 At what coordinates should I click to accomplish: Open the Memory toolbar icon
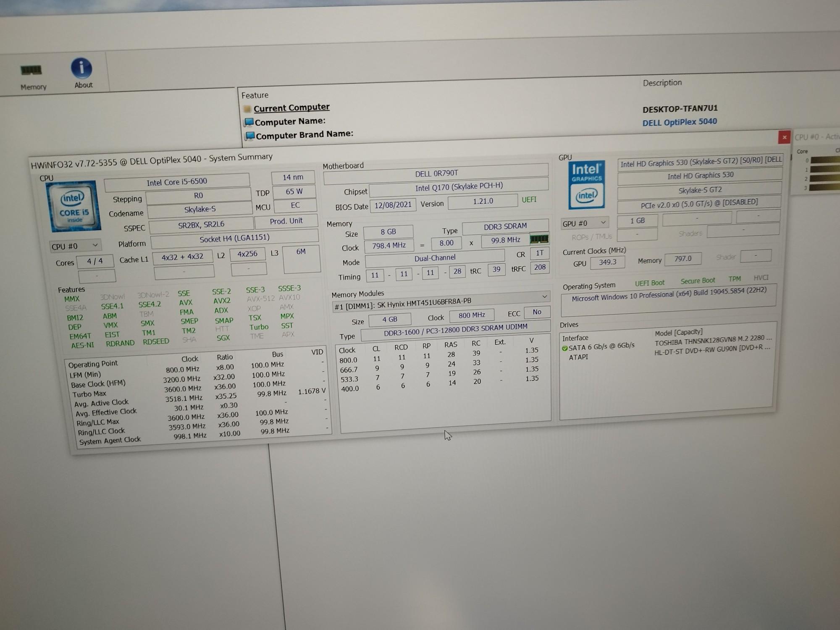click(x=32, y=76)
